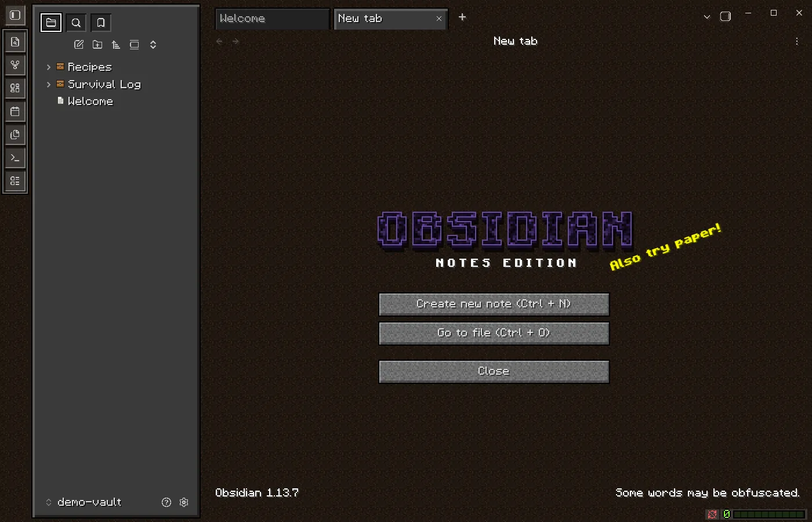Open graph view from the ribbon

[x=15, y=65]
